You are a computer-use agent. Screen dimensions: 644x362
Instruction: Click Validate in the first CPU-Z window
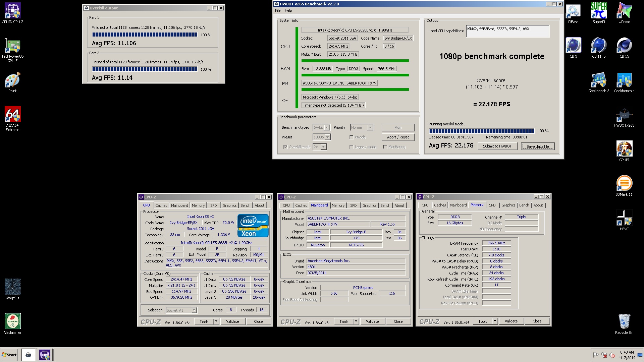(232, 321)
